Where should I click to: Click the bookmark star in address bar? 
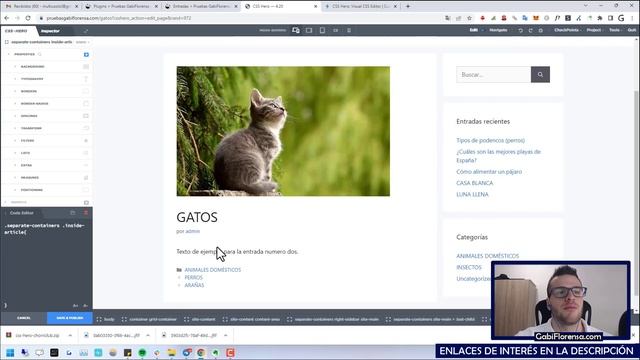tap(469, 18)
